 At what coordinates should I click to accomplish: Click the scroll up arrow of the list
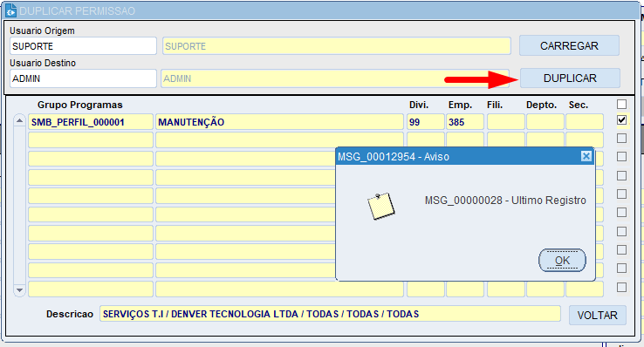coord(19,121)
